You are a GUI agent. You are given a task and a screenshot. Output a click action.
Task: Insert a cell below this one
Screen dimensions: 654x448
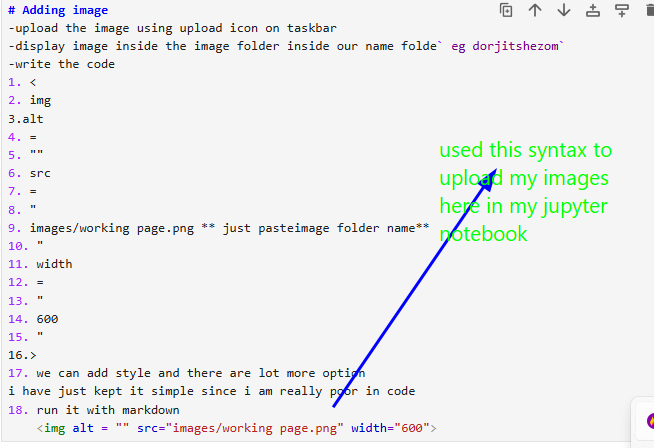pyautogui.click(x=622, y=10)
